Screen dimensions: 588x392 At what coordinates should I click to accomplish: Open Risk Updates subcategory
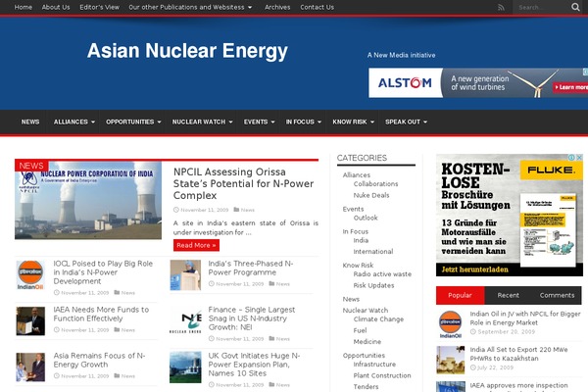374,285
